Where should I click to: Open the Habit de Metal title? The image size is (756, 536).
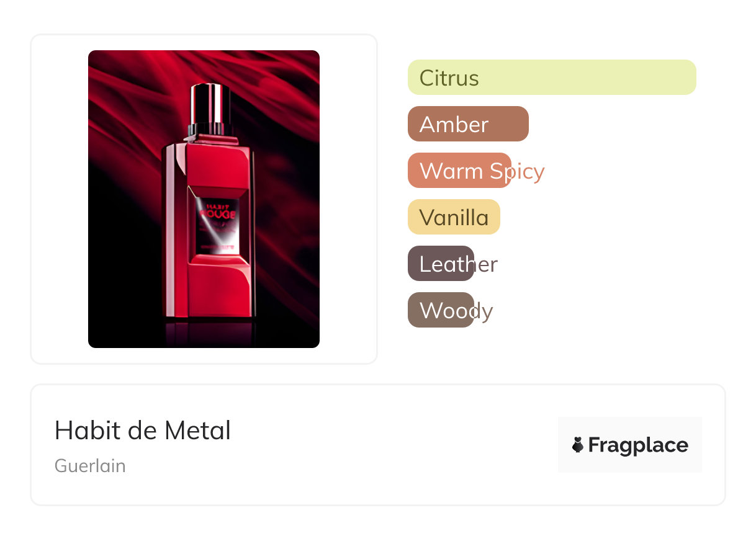click(x=143, y=430)
